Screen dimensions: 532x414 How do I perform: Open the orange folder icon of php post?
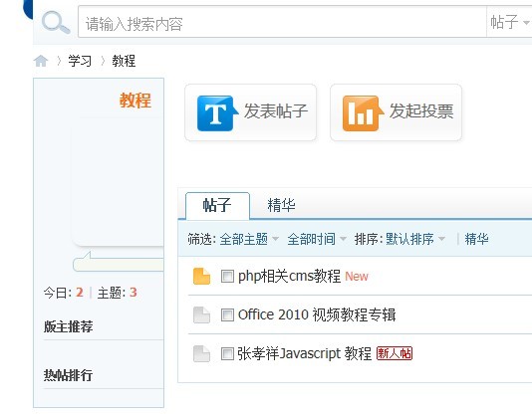(201, 276)
